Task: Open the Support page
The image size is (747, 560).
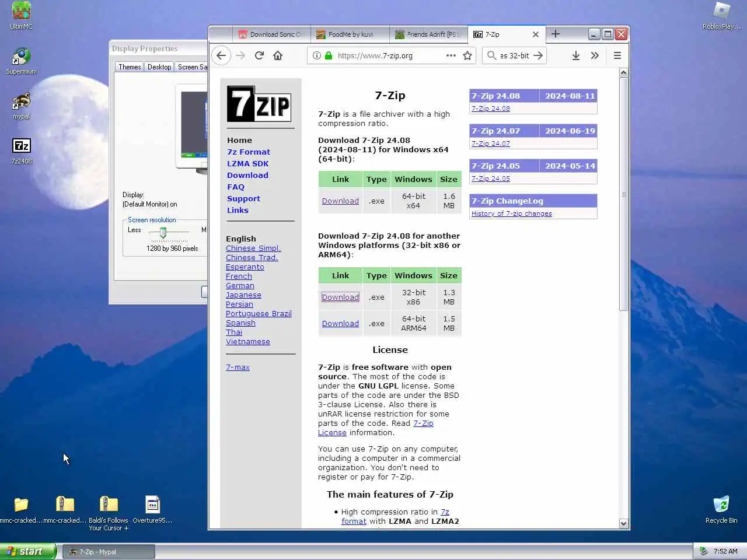Action: (243, 199)
